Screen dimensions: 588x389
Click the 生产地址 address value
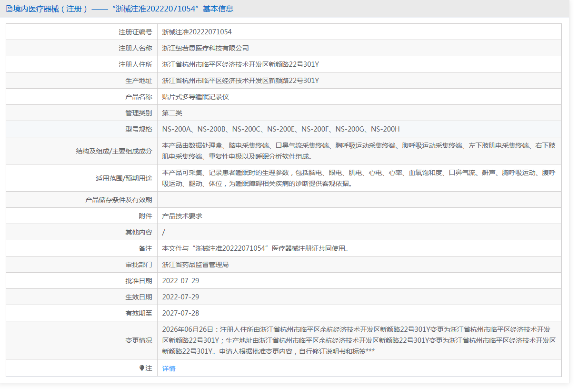pyautogui.click(x=240, y=81)
